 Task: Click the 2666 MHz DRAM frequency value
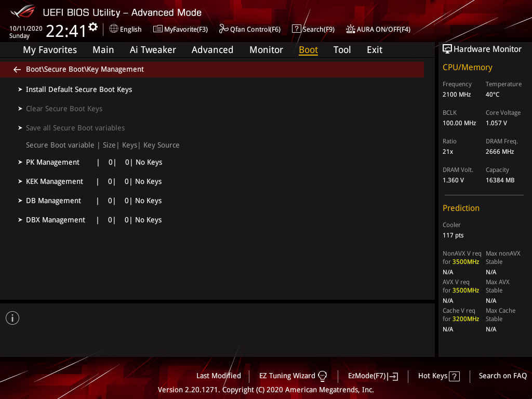(x=500, y=152)
